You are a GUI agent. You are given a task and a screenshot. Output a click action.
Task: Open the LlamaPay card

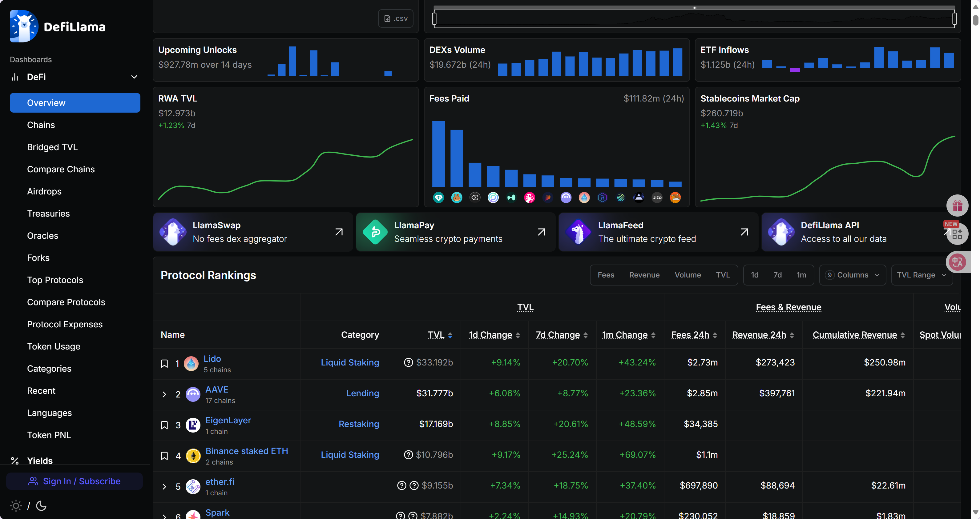[455, 232]
